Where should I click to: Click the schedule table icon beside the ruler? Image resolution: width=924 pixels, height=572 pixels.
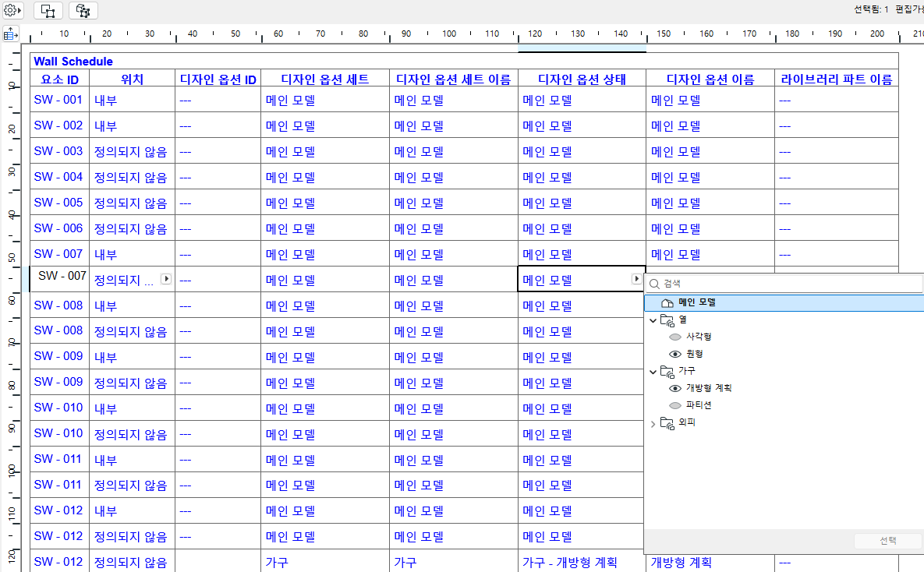coord(10,34)
